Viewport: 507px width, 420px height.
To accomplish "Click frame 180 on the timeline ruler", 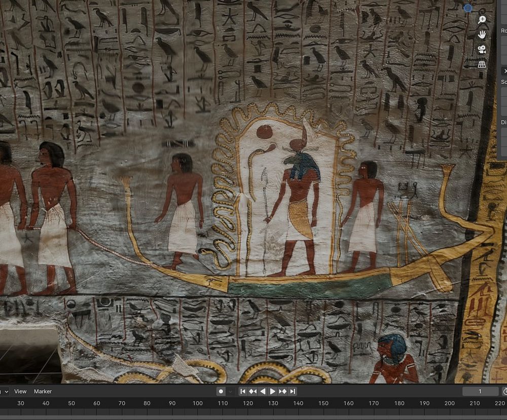I will coord(400,403).
